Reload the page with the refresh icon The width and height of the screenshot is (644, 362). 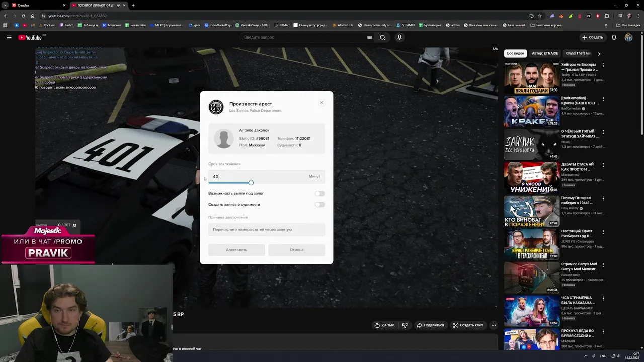(23, 16)
